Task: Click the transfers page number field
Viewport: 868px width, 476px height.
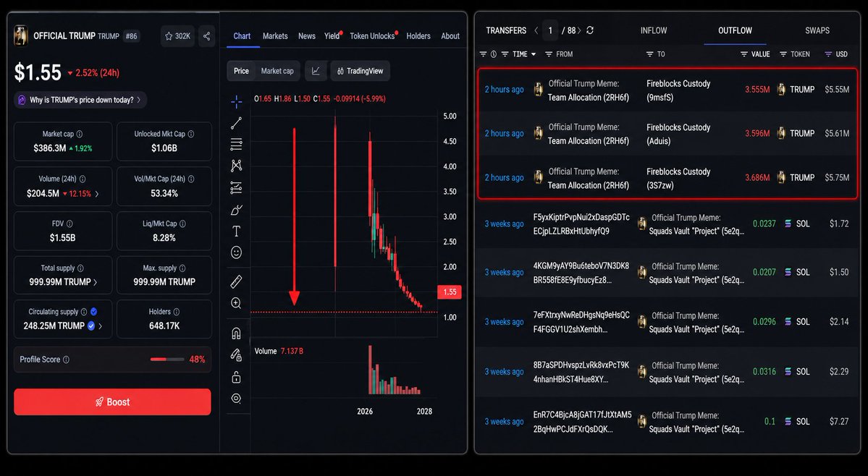Action: (550, 30)
